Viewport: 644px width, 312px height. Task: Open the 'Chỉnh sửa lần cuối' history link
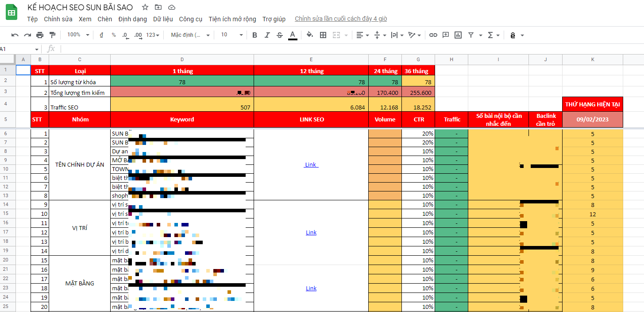pos(341,19)
